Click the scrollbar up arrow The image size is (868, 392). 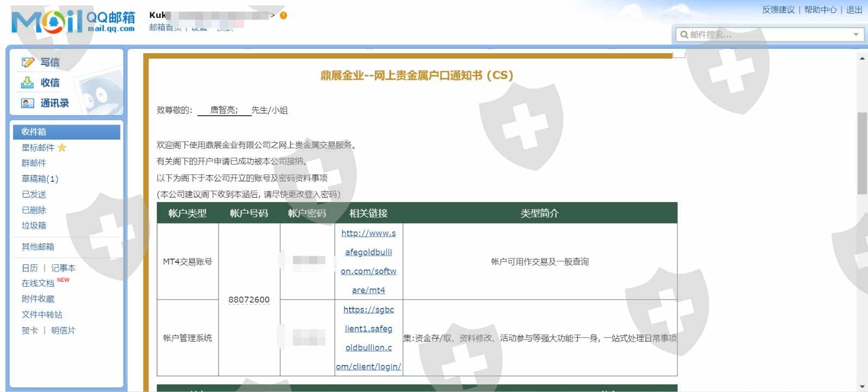point(862,58)
